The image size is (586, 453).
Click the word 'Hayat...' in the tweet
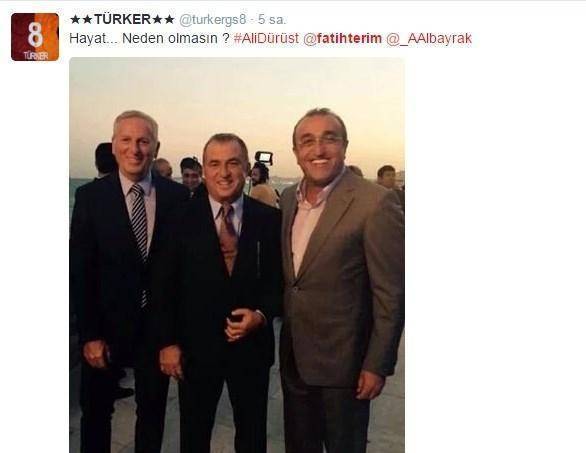pos(92,38)
